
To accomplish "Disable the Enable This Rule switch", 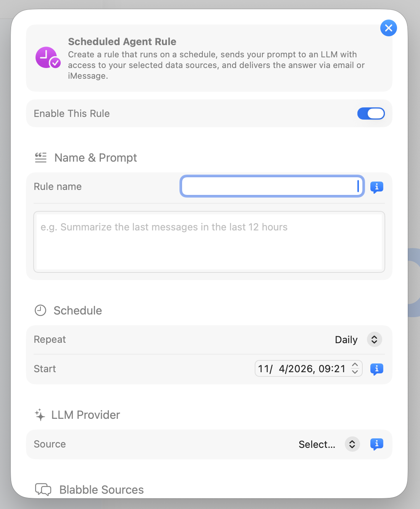I will click(371, 113).
